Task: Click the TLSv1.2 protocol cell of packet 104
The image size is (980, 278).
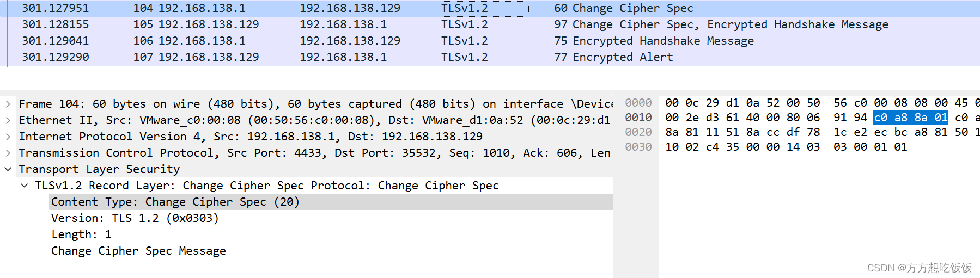Action: 465,8
